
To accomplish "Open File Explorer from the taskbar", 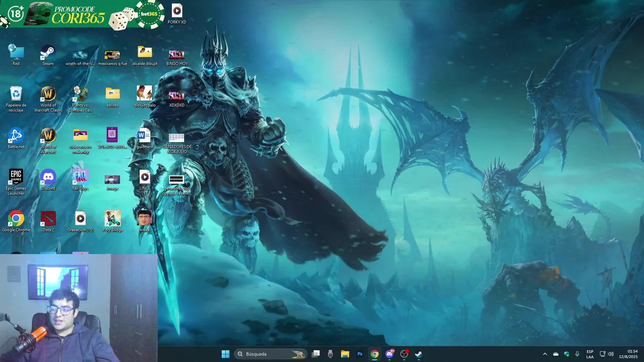I will click(345, 354).
